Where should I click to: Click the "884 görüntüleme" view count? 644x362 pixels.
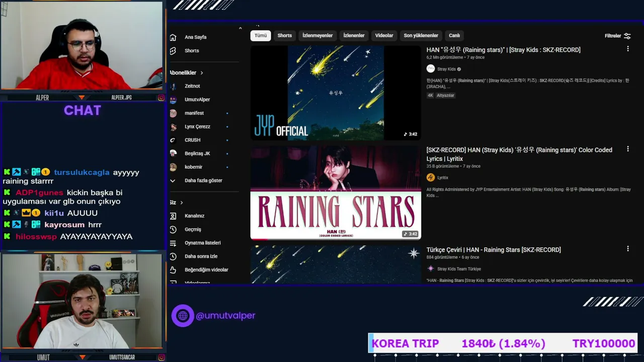pos(441,257)
